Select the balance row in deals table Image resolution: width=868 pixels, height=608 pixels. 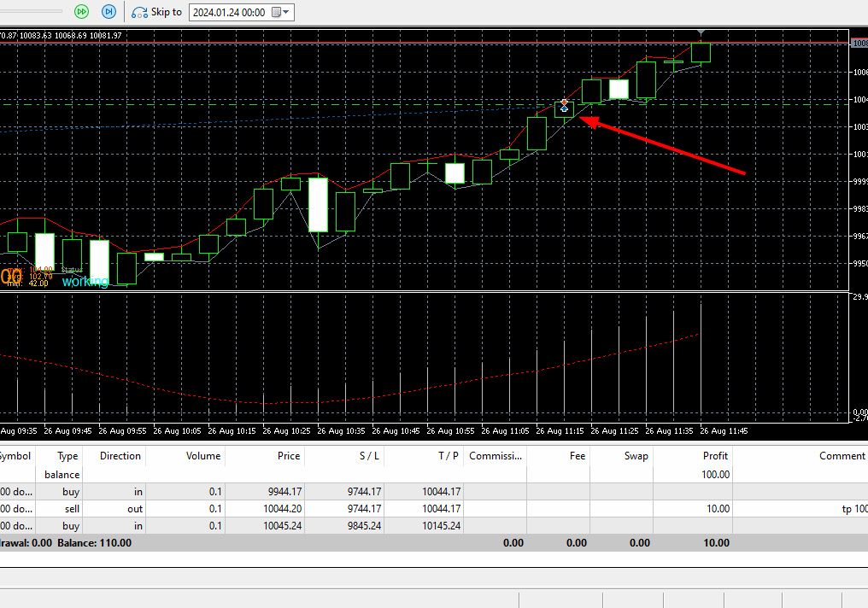pyautogui.click(x=434, y=474)
